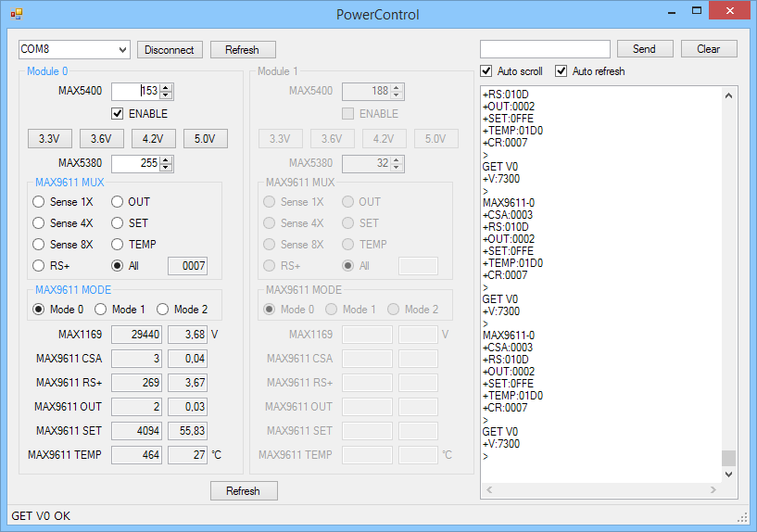Screen dimensions: 757x532
Task: Click the MUX register field showing 0007
Action: pos(188,266)
